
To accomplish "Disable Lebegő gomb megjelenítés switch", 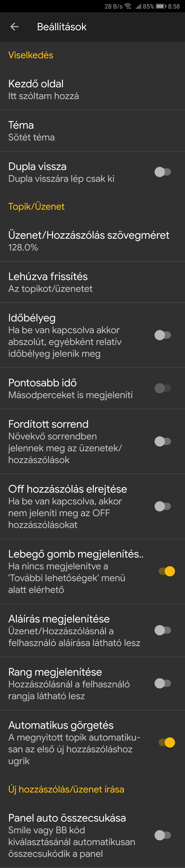I will [167, 571].
